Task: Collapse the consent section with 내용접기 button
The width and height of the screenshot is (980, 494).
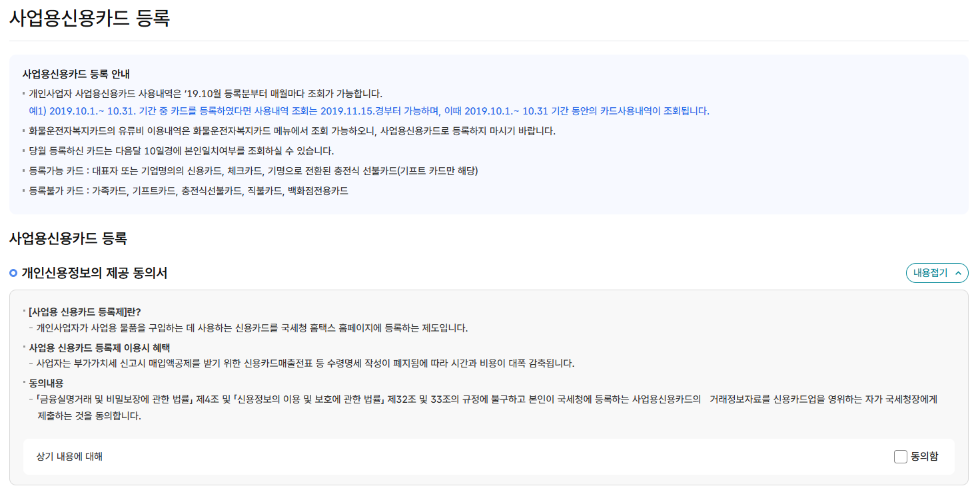Action: coord(937,273)
